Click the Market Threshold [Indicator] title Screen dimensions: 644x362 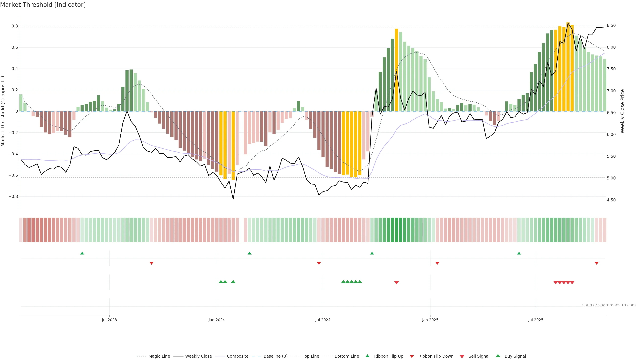(43, 5)
